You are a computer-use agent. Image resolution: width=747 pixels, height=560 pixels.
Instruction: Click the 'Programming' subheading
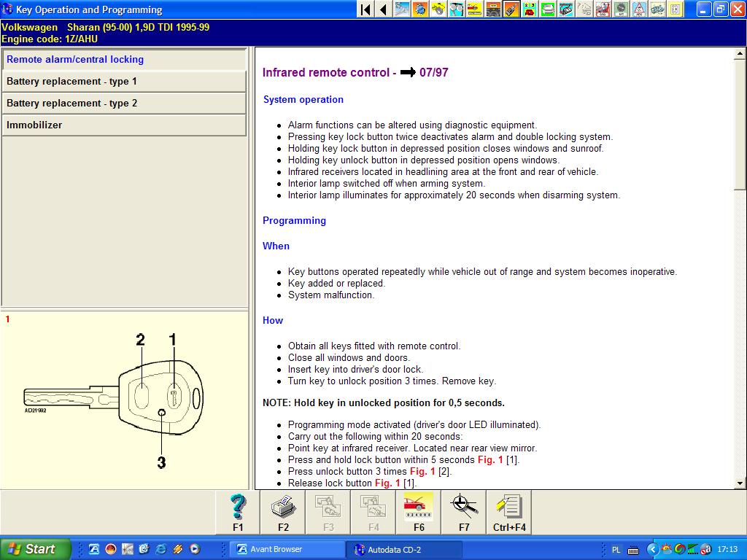click(x=295, y=220)
